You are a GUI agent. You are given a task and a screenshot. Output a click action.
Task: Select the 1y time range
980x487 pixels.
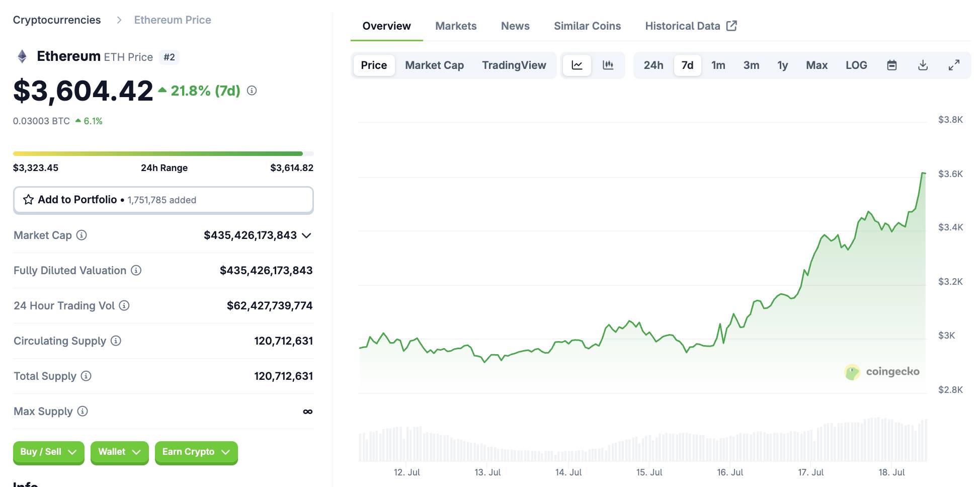782,65
